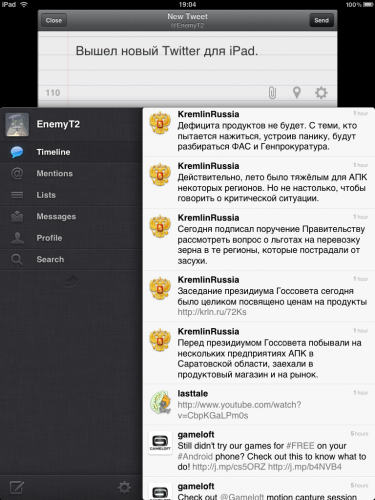The height and width of the screenshot is (500, 375).
Task: Open the Lists section
Action: 71,195
